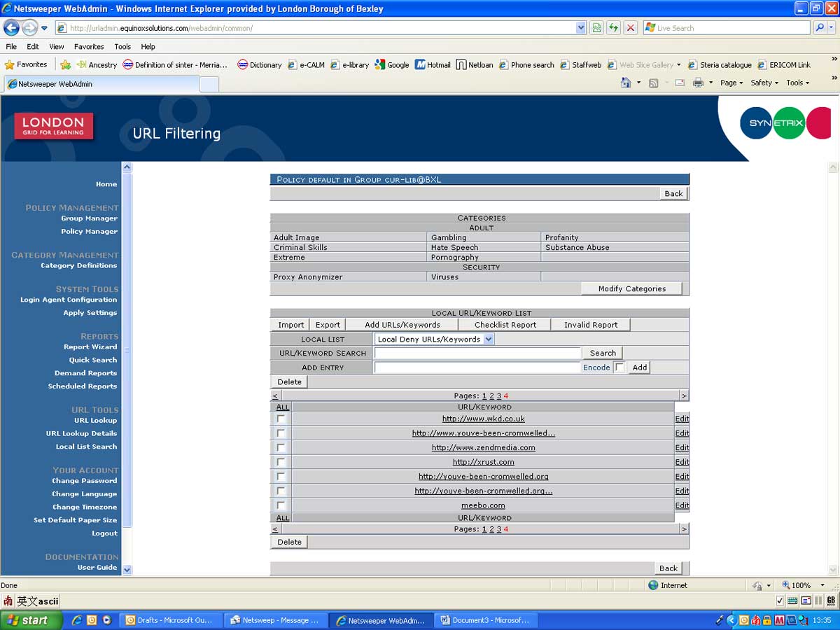Click the Home icon on the command bar
The image size is (840, 630).
coord(625,82)
